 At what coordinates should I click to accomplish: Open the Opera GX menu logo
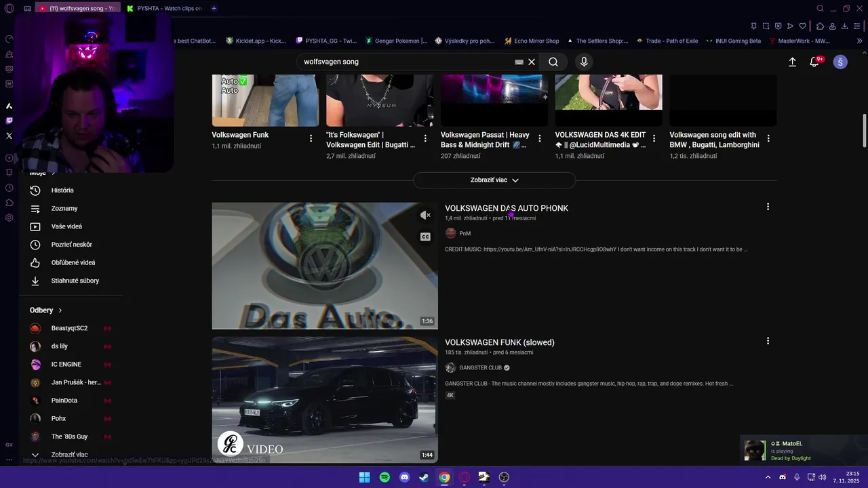point(9,9)
